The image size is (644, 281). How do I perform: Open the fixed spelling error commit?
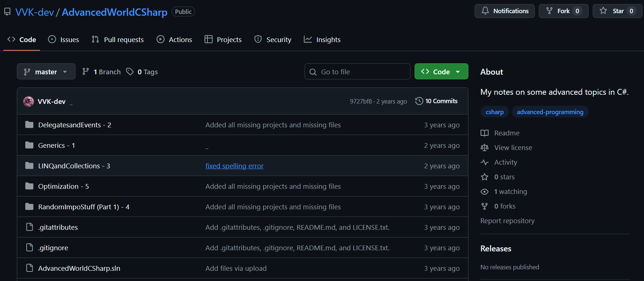(x=234, y=166)
